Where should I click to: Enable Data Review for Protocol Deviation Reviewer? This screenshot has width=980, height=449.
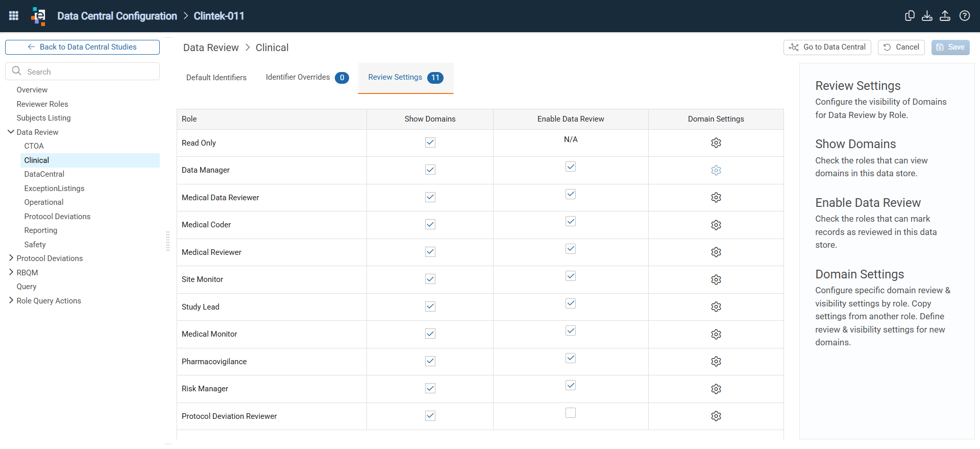coord(571,413)
